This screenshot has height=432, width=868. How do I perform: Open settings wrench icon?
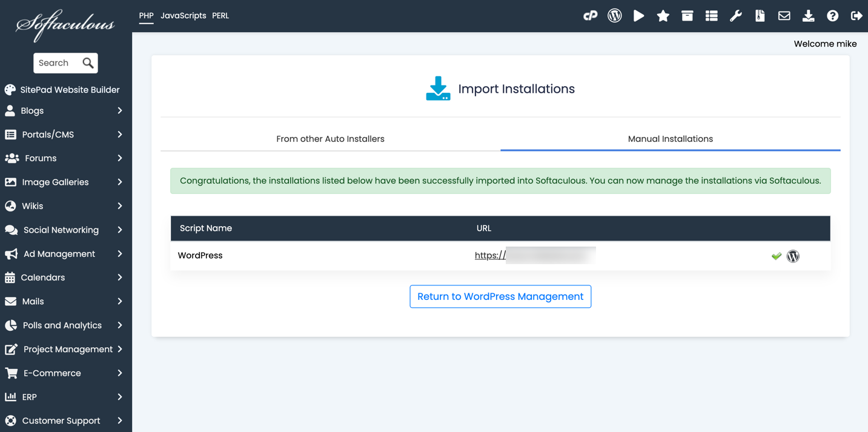point(735,16)
